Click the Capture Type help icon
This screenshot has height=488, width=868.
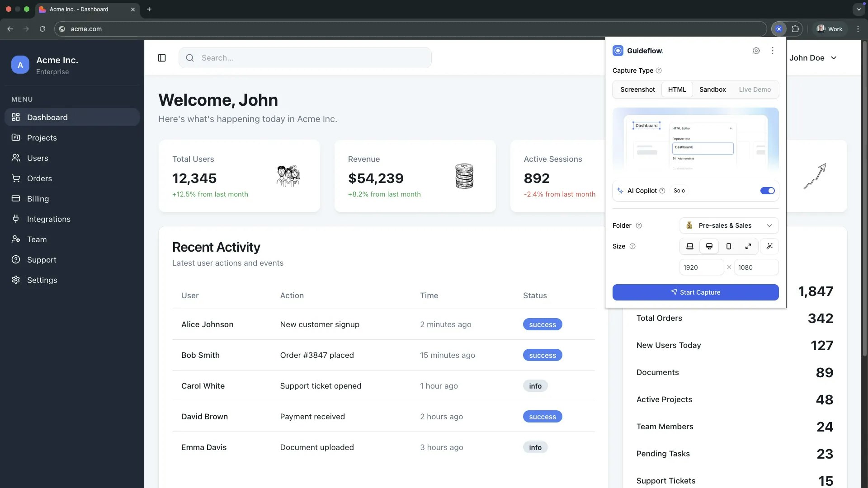point(659,70)
